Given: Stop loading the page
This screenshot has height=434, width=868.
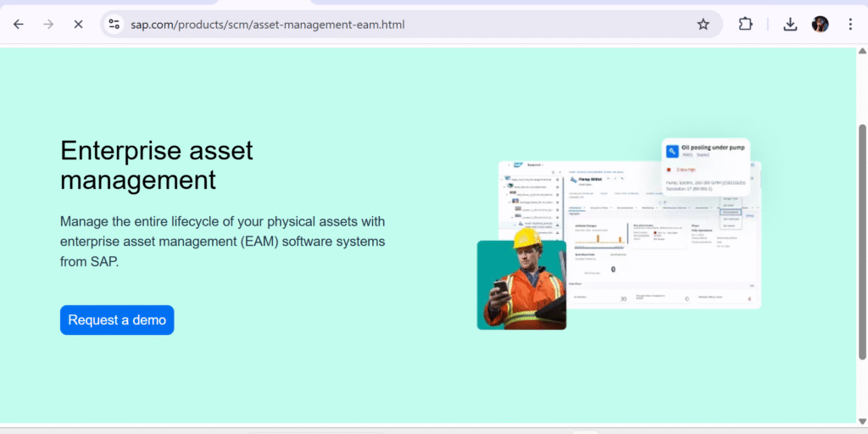Looking at the screenshot, I should 79,25.
